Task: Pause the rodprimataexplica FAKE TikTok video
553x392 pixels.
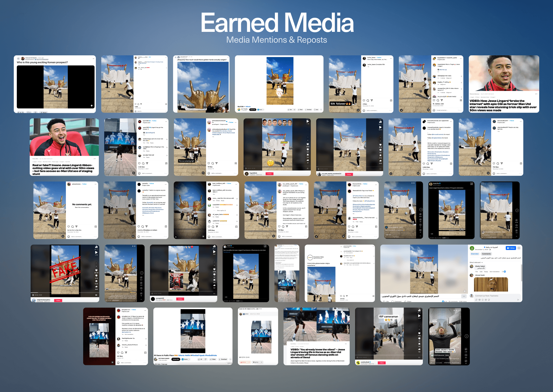Action: (33, 295)
